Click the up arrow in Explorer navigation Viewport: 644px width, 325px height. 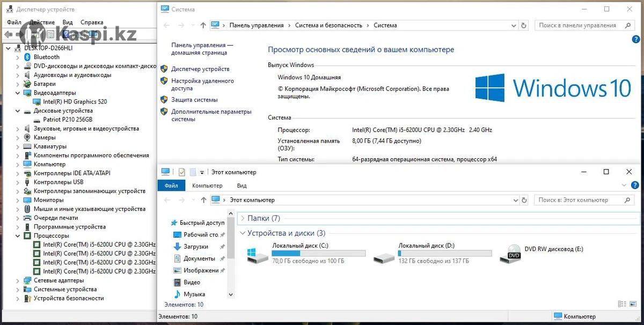pos(203,200)
